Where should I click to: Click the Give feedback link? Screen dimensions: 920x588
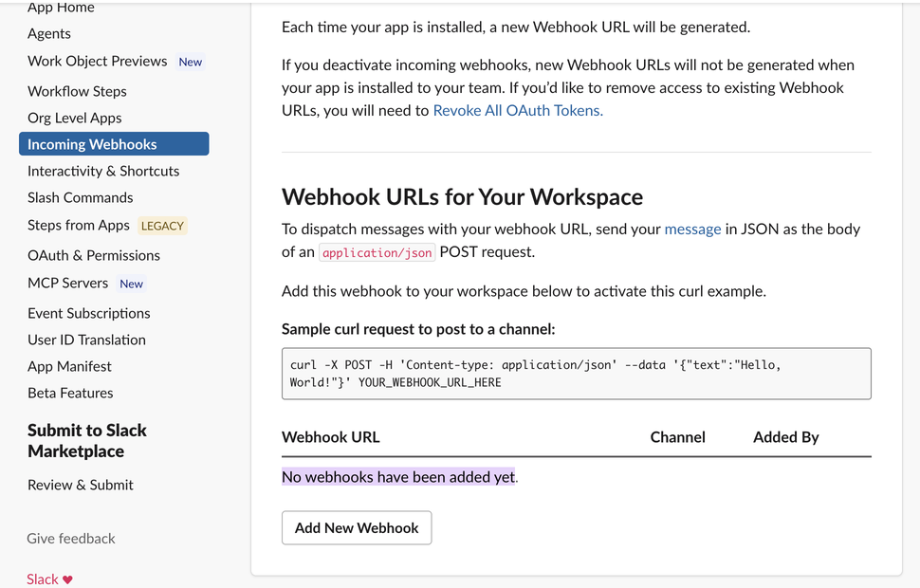pyautogui.click(x=71, y=539)
